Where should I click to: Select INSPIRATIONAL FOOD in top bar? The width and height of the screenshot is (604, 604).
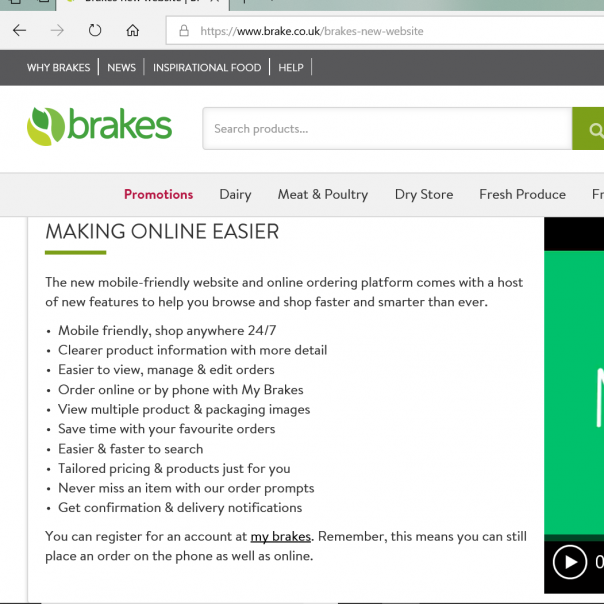coord(207,68)
